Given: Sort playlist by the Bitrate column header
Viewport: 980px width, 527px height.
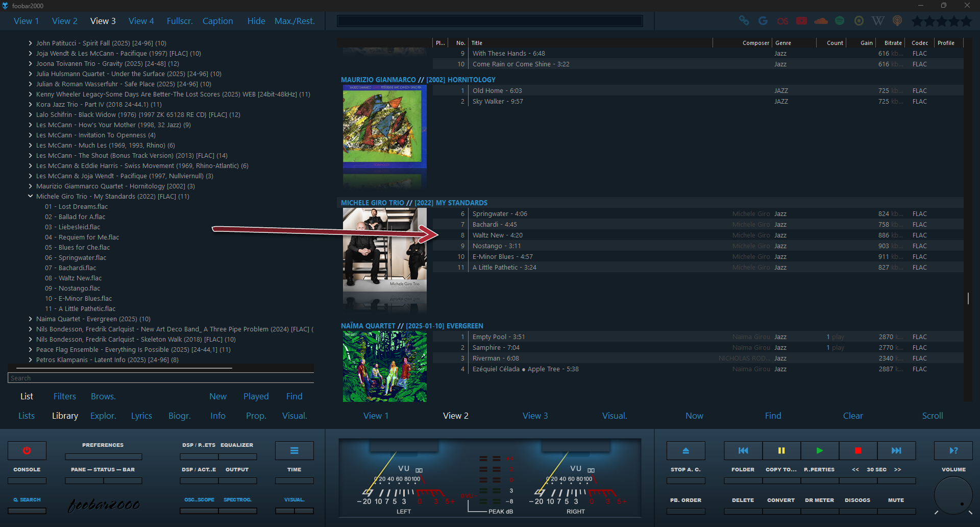Looking at the screenshot, I should (893, 43).
